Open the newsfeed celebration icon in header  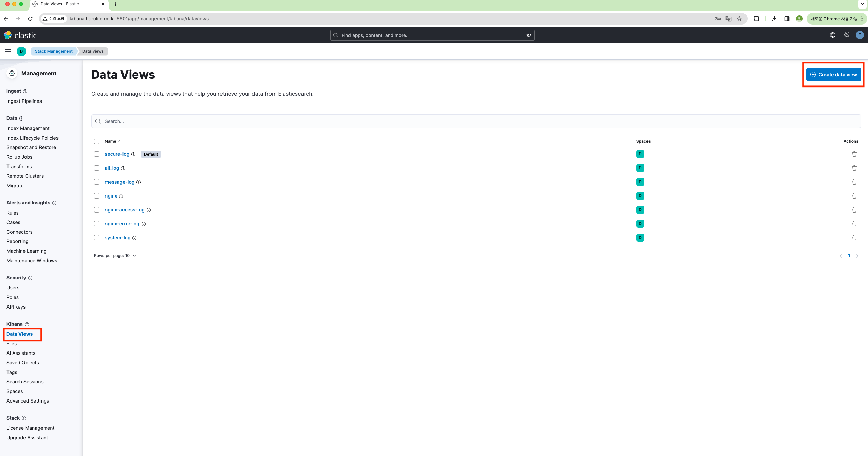click(846, 35)
